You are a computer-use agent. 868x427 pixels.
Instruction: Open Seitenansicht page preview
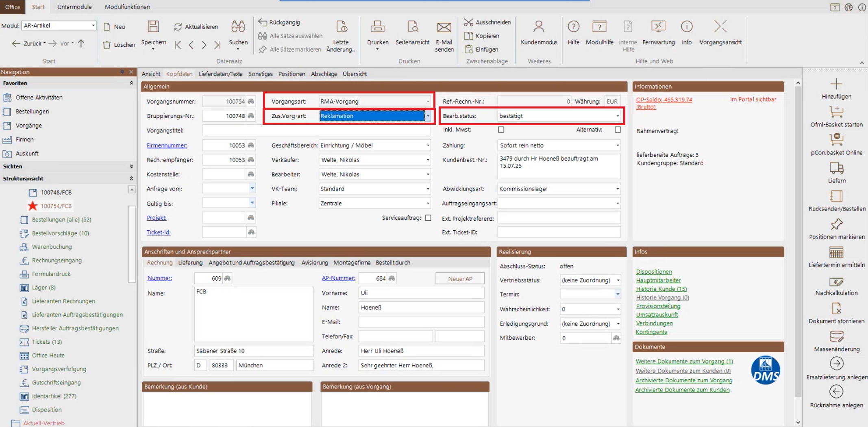tap(412, 27)
